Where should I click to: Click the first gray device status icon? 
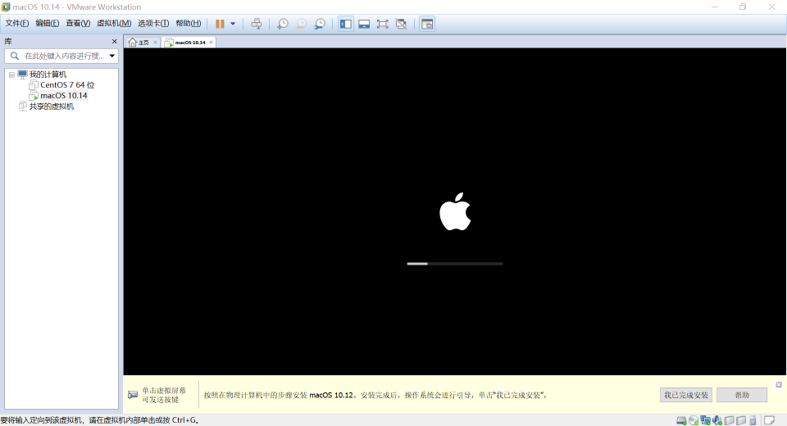[x=729, y=420]
